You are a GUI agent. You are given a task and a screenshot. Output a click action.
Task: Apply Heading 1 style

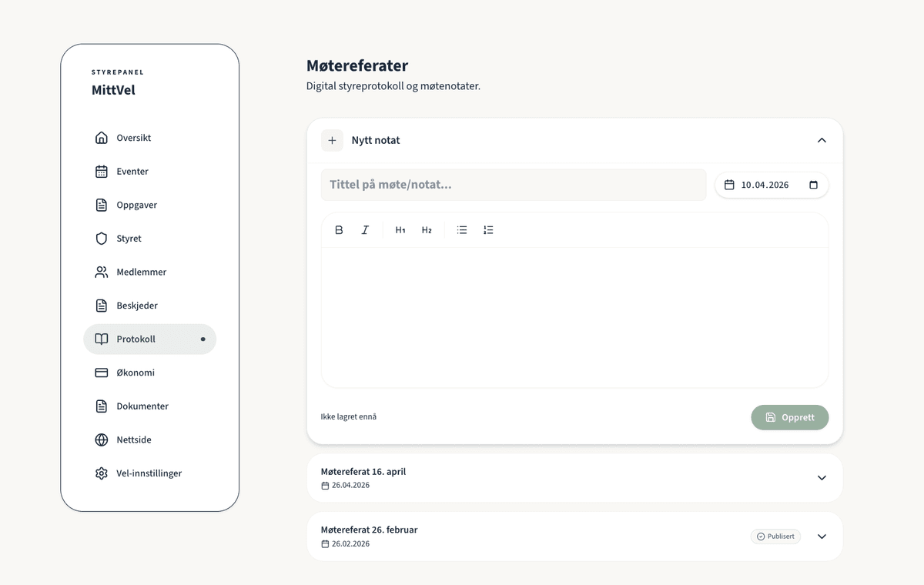click(x=400, y=230)
